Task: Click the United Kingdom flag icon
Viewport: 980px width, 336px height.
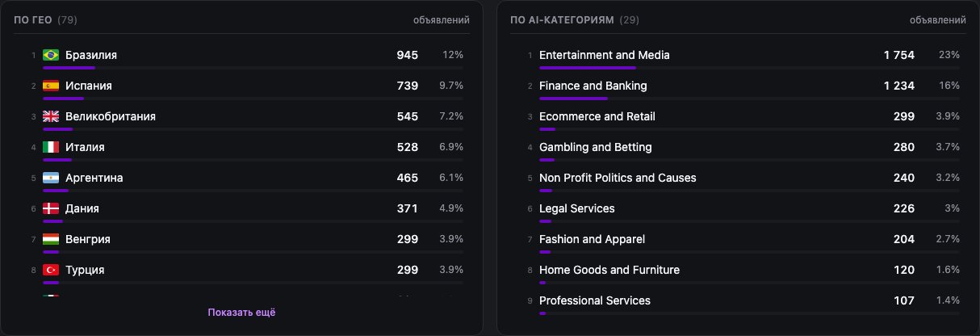Action: coord(51,116)
